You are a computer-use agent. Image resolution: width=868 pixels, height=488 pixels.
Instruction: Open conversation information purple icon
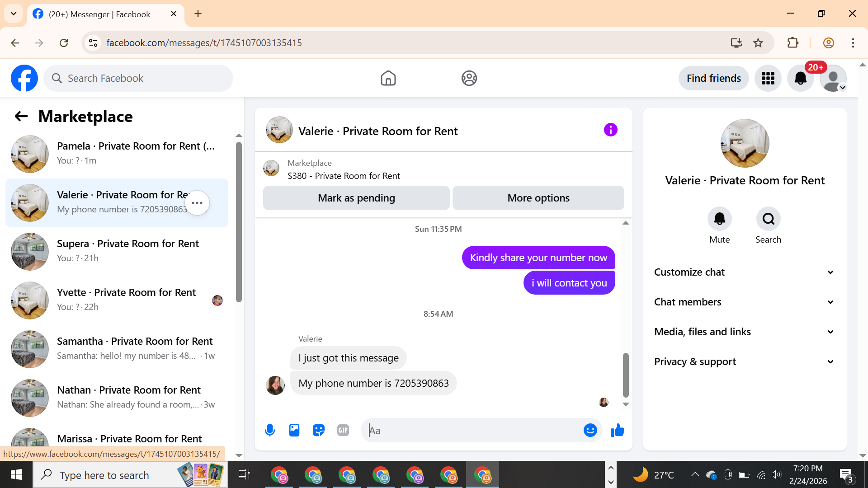[x=610, y=130]
